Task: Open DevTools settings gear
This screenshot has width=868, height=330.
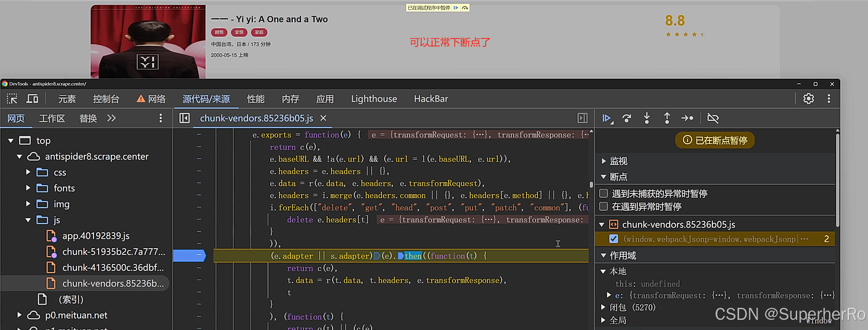Action: coord(809,99)
